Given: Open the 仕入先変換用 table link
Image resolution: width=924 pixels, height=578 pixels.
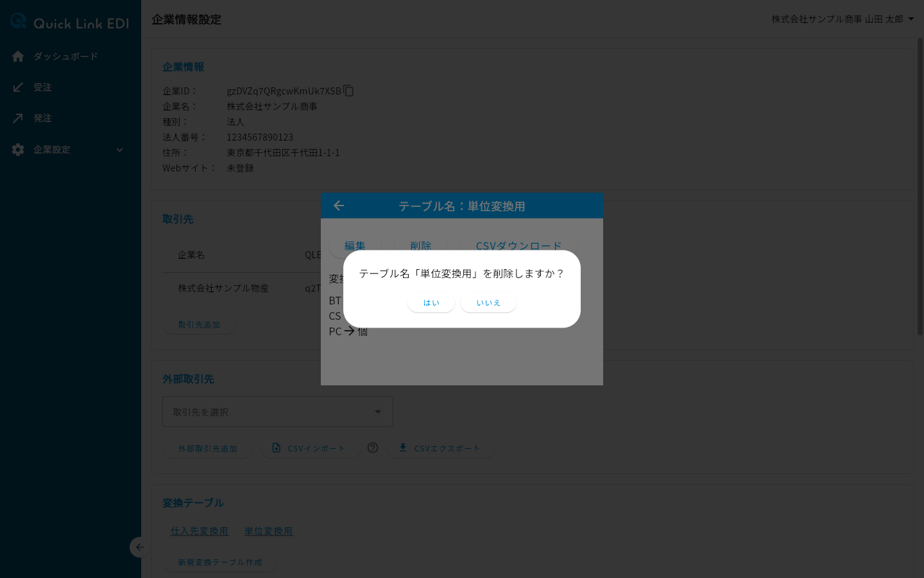Looking at the screenshot, I should pyautogui.click(x=200, y=531).
